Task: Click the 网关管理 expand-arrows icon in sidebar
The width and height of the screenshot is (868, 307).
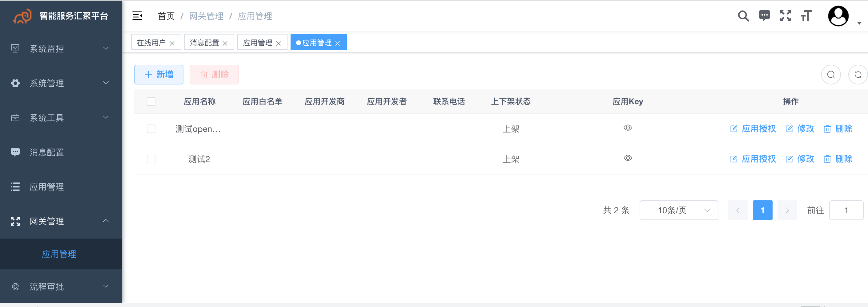Action: click(x=15, y=221)
